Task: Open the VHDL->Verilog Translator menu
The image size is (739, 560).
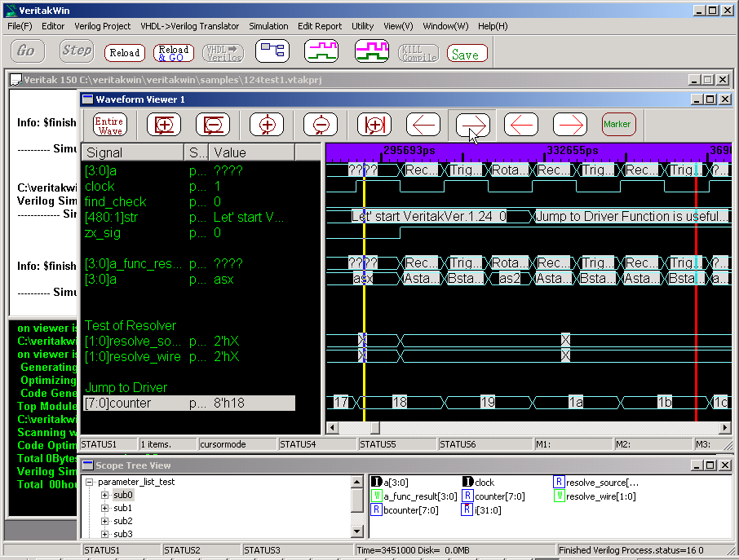Action: [x=189, y=26]
